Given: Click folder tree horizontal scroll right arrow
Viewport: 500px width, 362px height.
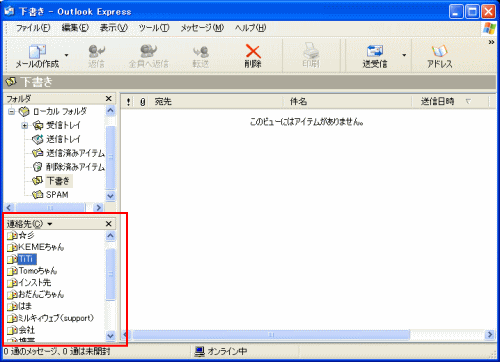Looking at the screenshot, I should click(x=98, y=208).
